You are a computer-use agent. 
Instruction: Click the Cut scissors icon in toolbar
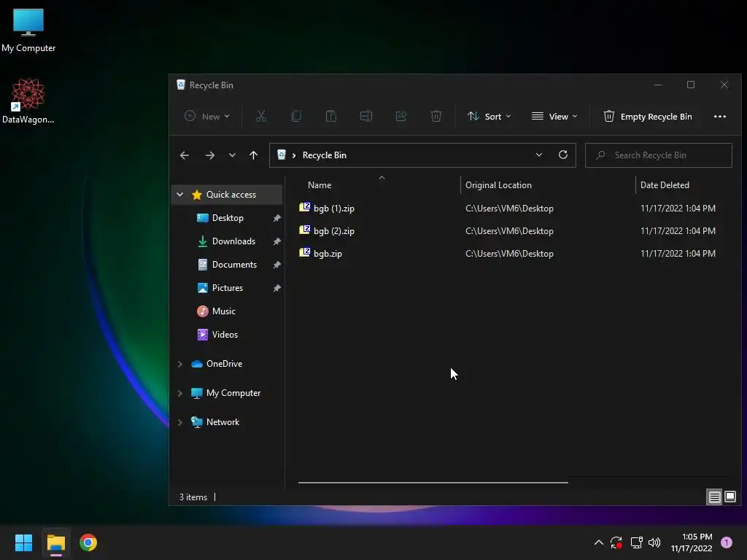click(x=261, y=116)
